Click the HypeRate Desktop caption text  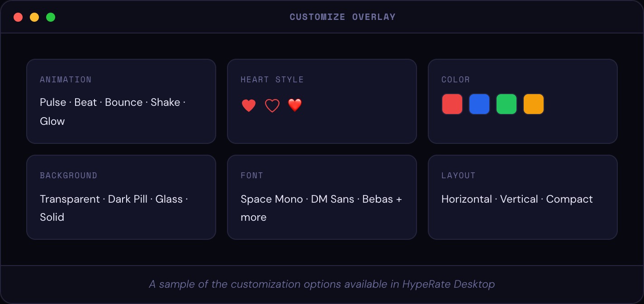322,284
